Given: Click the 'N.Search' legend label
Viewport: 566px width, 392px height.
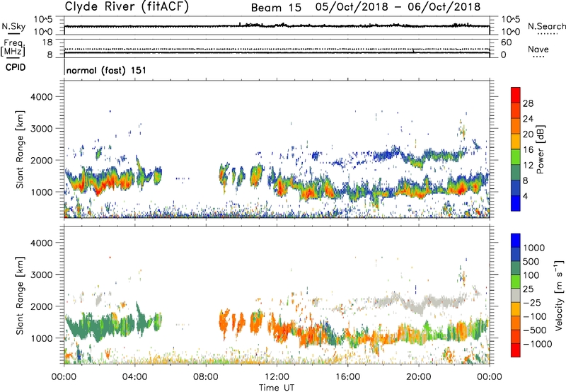Looking at the screenshot, I should tap(546, 26).
